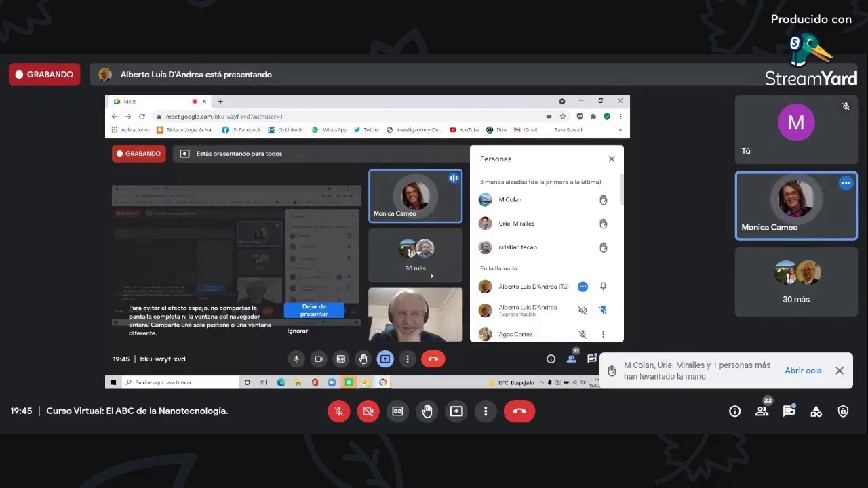Enable captions in the outer Meet toolbar
Screen dimensions: 868x488
(397, 411)
